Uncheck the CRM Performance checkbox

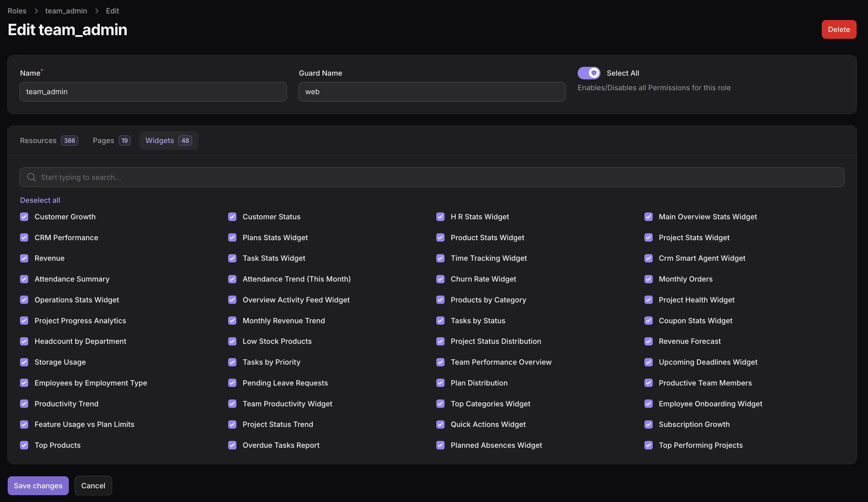click(24, 237)
